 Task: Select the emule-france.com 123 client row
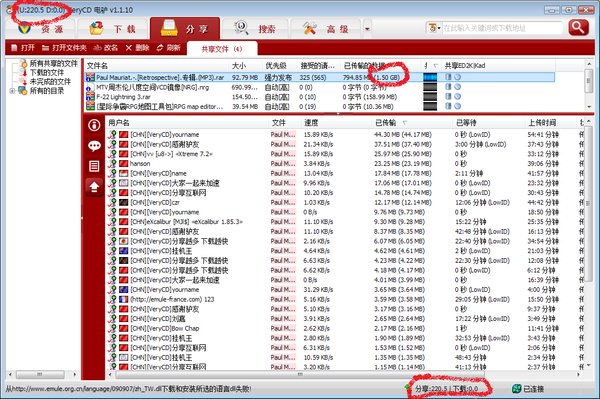click(344, 299)
